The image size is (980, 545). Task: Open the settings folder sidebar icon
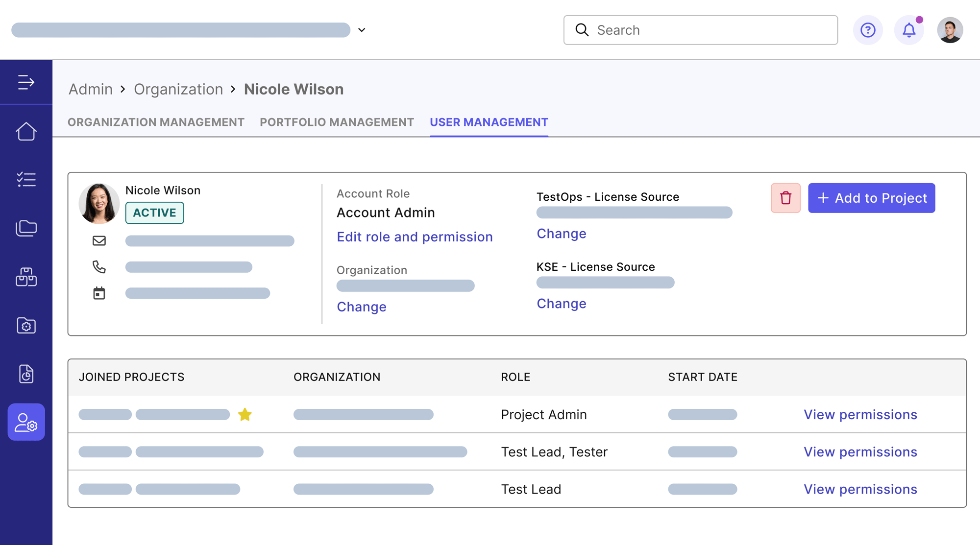(x=26, y=326)
